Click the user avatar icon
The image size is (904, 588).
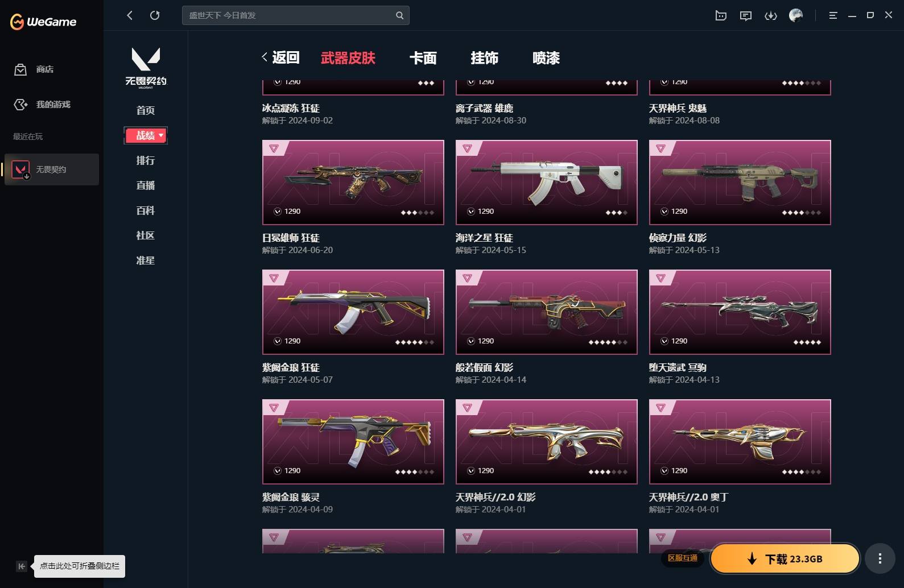pyautogui.click(x=795, y=15)
